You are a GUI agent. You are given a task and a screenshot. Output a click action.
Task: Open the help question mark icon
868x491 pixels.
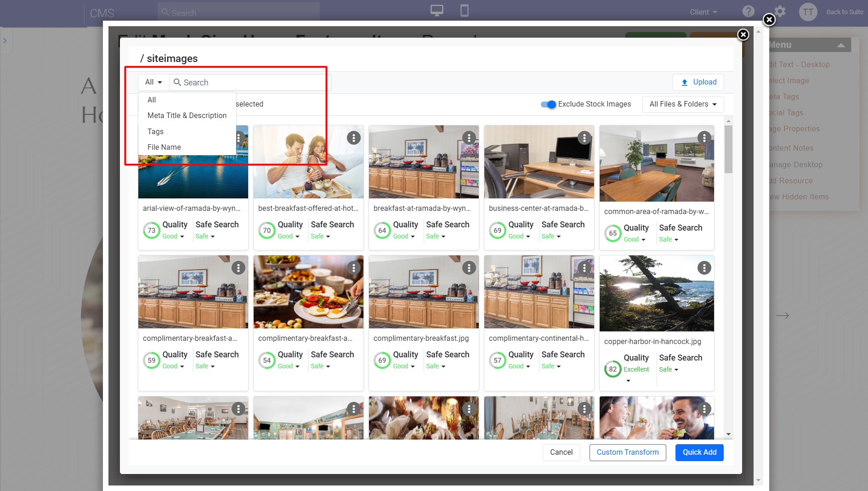748,11
